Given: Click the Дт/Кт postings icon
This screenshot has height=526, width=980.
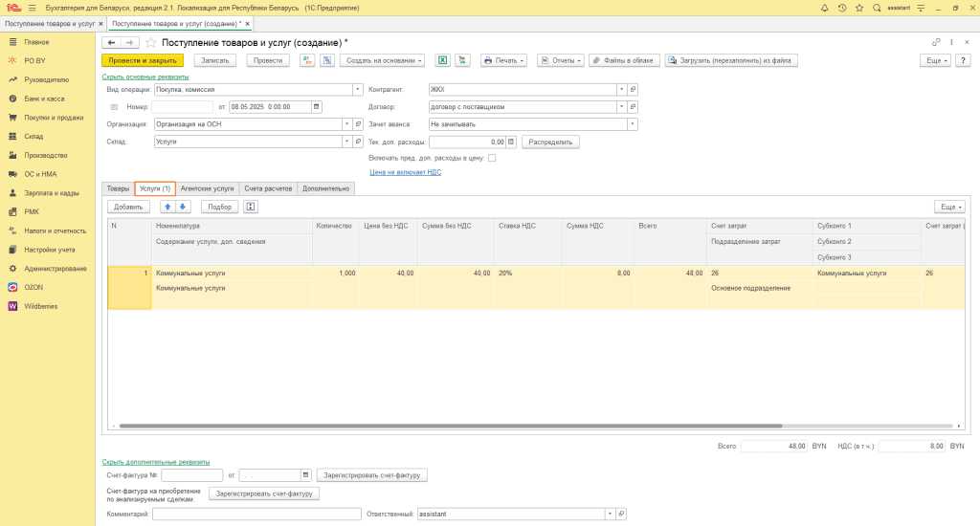Looking at the screenshot, I should [x=307, y=60].
